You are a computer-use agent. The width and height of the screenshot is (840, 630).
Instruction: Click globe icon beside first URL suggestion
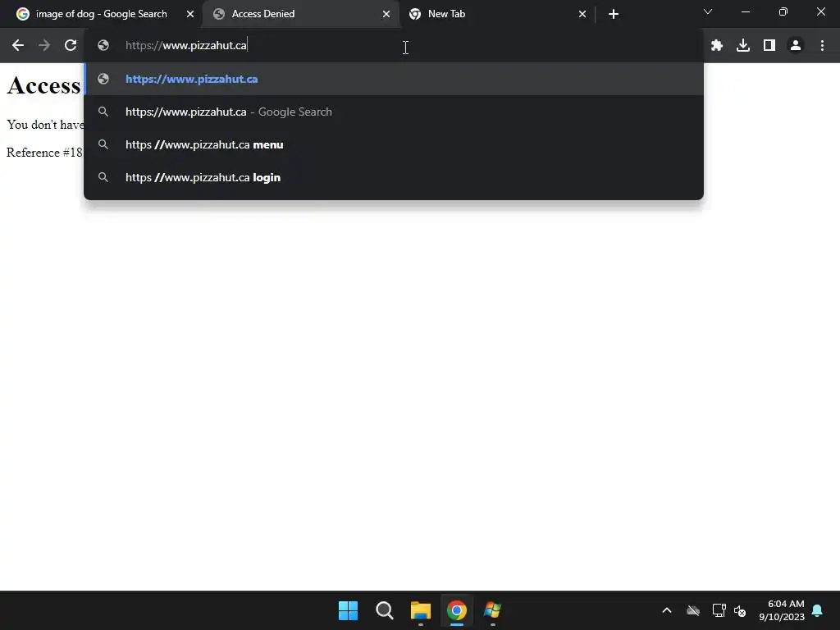103,79
